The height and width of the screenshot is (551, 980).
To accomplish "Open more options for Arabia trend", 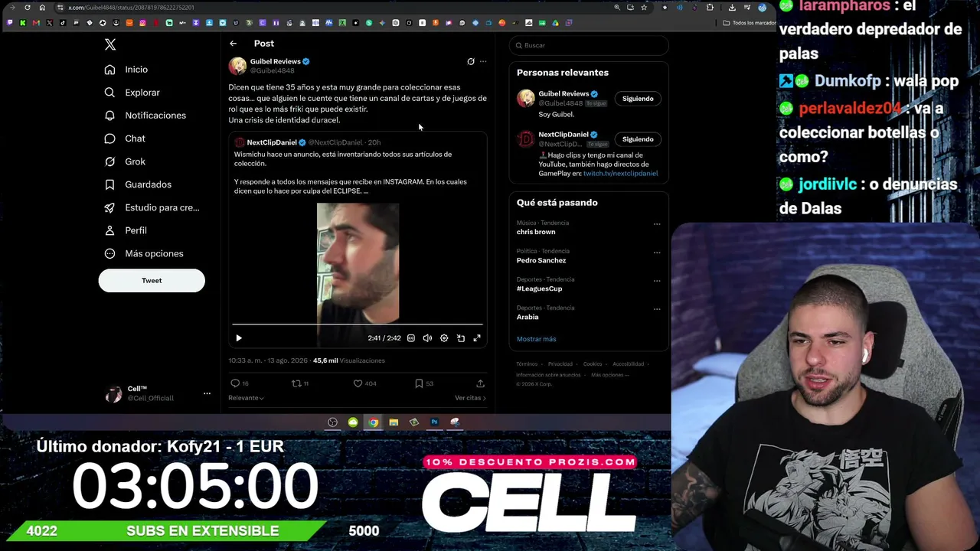I will click(x=657, y=309).
